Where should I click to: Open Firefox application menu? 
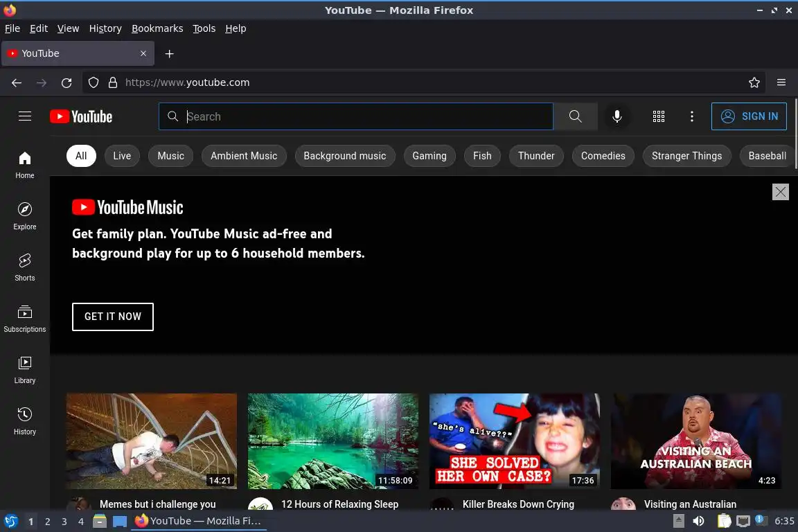781,82
